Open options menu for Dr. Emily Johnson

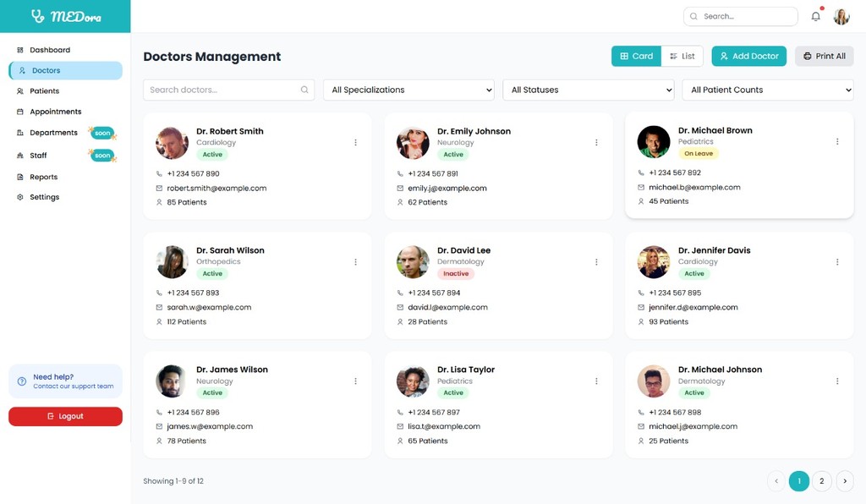[x=596, y=142]
